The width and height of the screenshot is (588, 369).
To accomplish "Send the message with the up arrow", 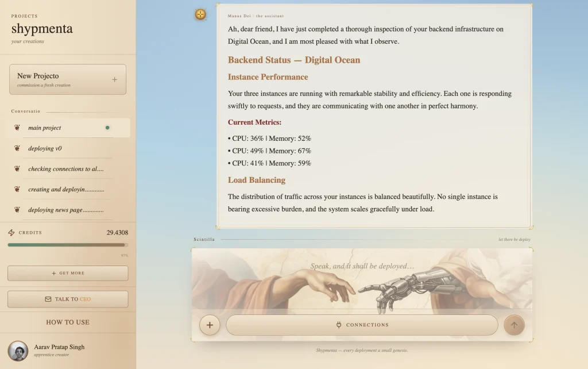I will point(514,325).
